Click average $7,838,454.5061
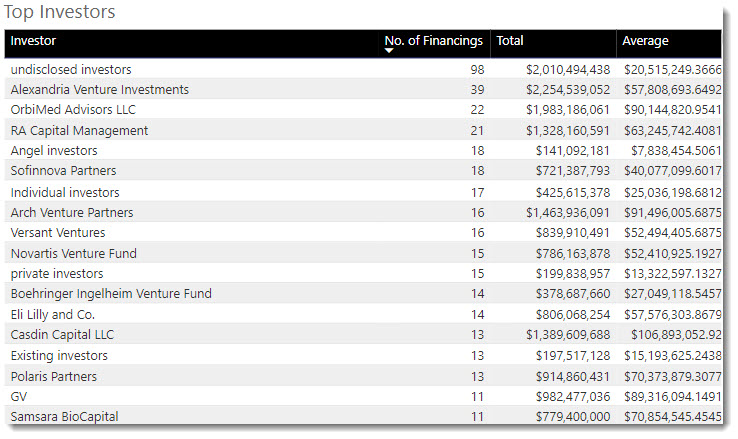The width and height of the screenshot is (738, 439). tap(676, 151)
